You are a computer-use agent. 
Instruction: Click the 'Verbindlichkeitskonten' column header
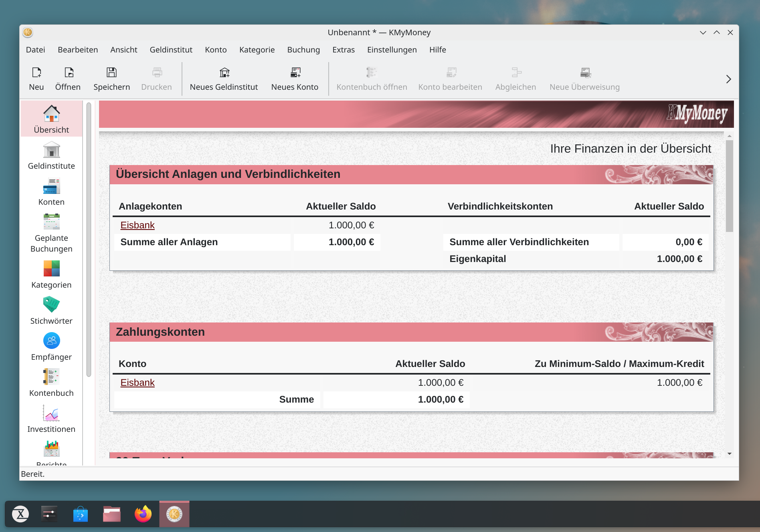tap(500, 206)
